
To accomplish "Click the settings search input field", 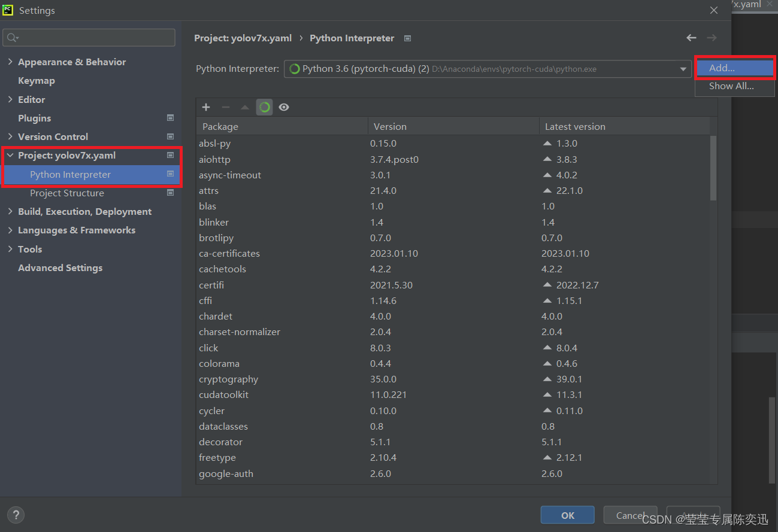I will click(89, 38).
